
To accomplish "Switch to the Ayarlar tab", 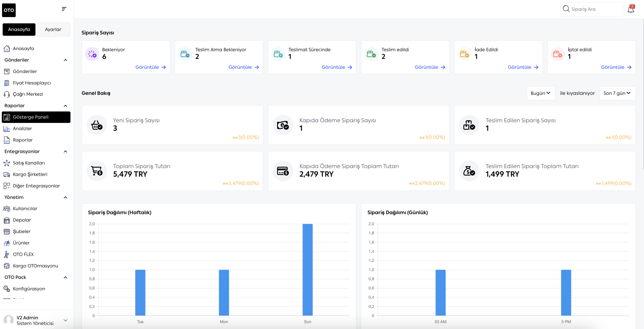I will pos(53,29).
